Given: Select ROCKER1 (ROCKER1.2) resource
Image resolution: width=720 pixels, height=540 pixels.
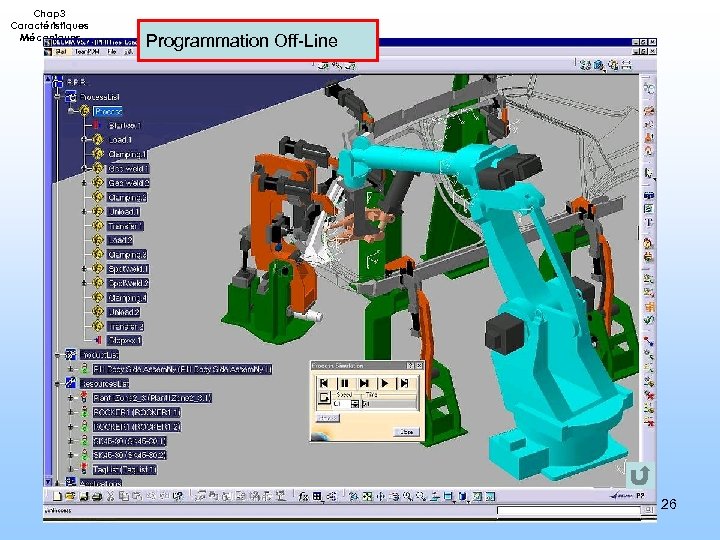Looking at the screenshot, I should pos(137,427).
